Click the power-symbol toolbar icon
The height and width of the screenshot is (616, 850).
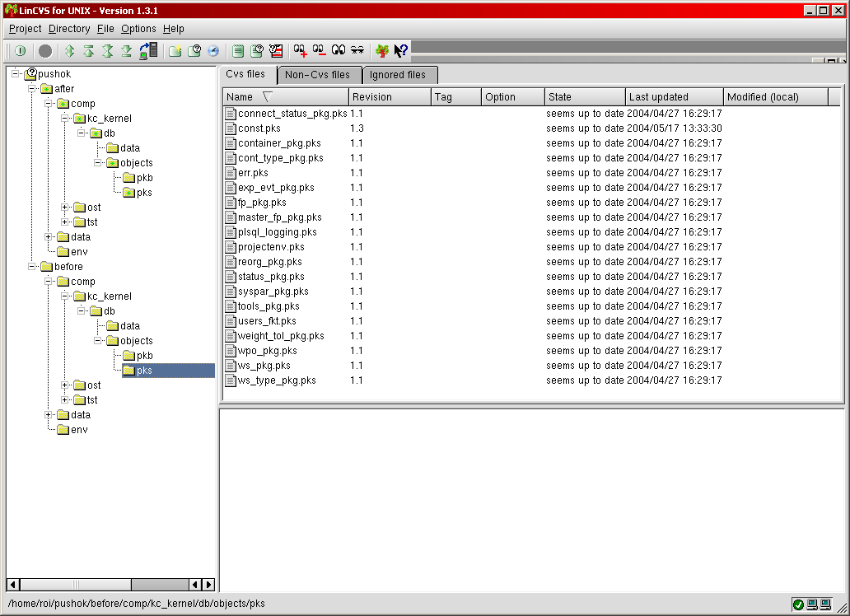[20, 51]
